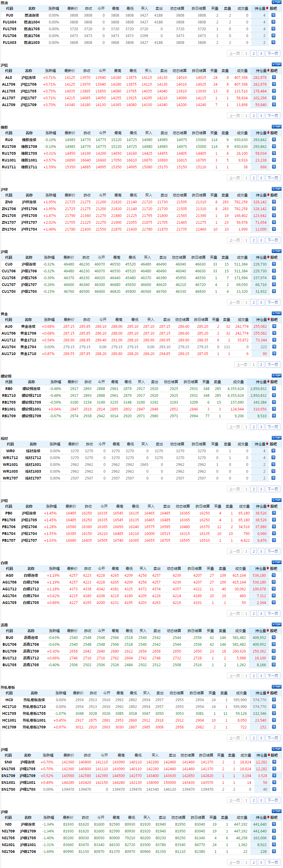Image resolution: width=283 pixels, height=868 pixels.
Task: Click 涨跌幅 value -1.69% in NI1706 row
Action: click(x=48, y=851)
